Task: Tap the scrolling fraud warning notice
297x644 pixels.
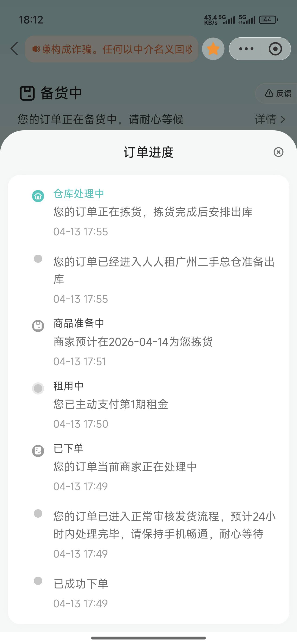Action: [x=117, y=49]
